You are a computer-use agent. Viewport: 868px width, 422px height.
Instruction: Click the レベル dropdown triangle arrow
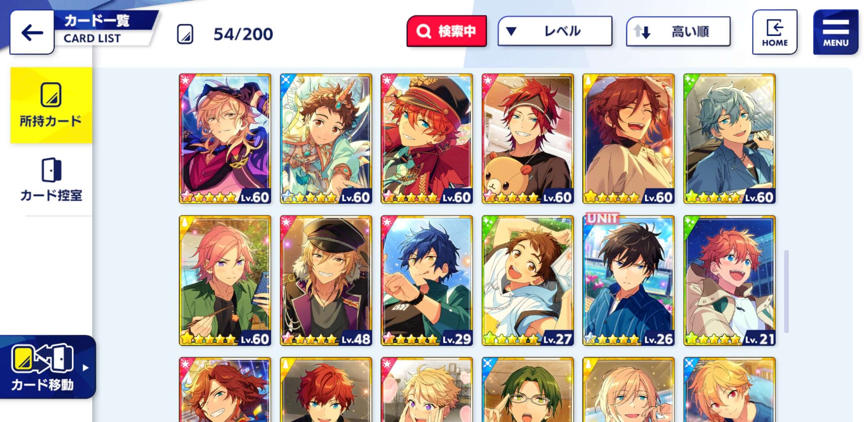point(511,31)
